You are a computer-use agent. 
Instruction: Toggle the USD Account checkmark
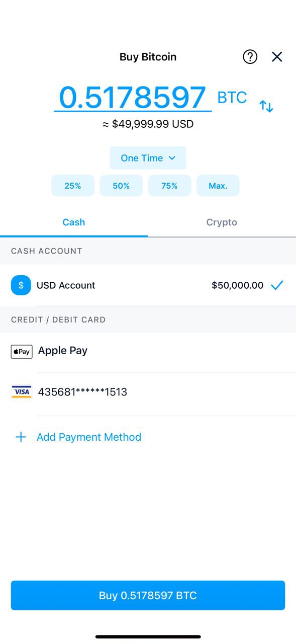pyautogui.click(x=277, y=285)
